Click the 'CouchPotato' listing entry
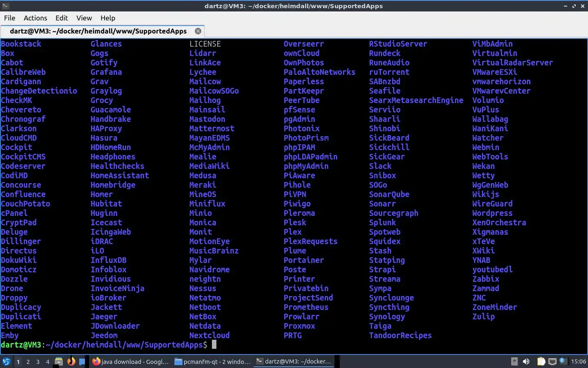This screenshot has height=368, width=588. [25, 204]
